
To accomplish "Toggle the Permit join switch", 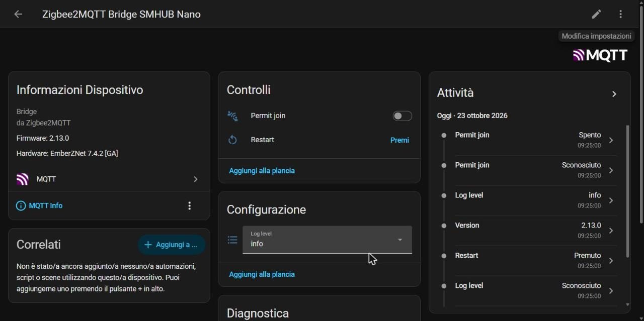I will pyautogui.click(x=402, y=116).
